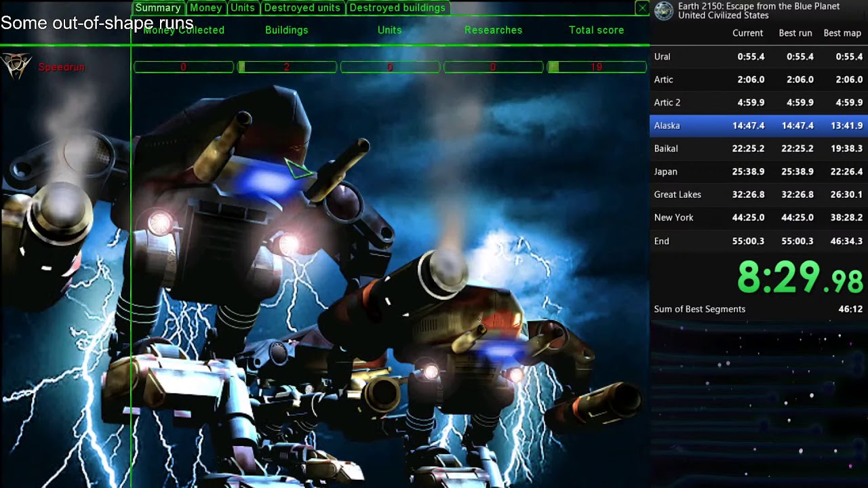Click the Total score column header
The width and height of the screenshot is (868, 488).
point(596,30)
